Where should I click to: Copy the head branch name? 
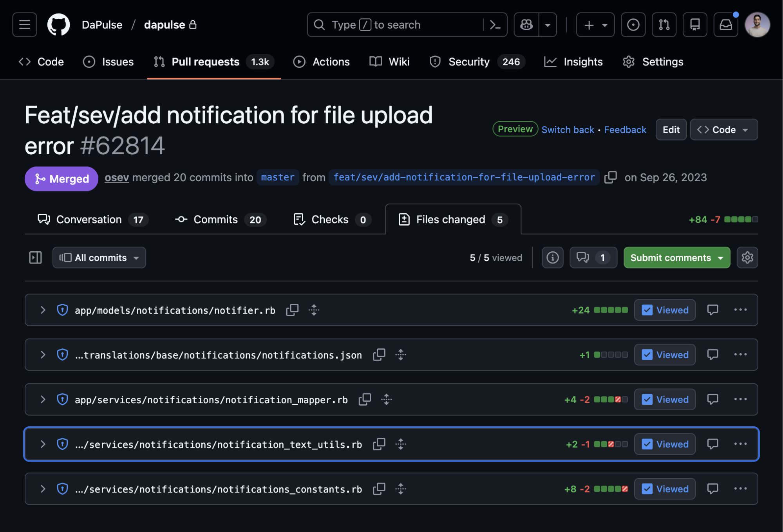[x=610, y=177]
